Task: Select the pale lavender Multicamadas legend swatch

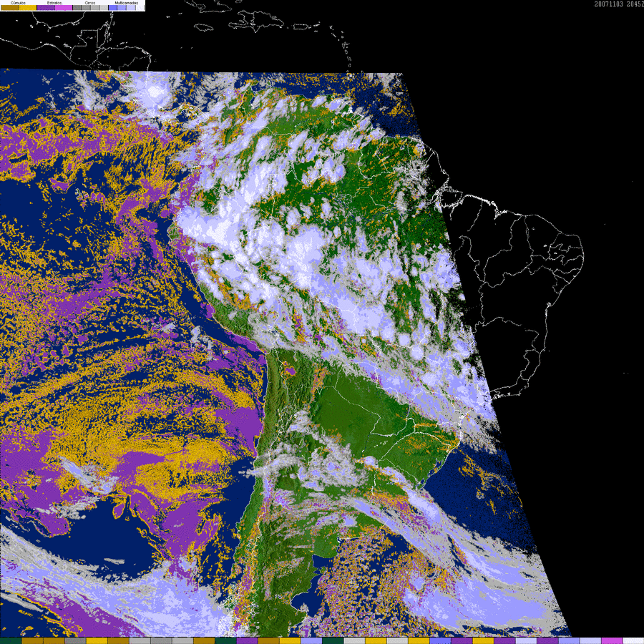Action: [131, 7]
